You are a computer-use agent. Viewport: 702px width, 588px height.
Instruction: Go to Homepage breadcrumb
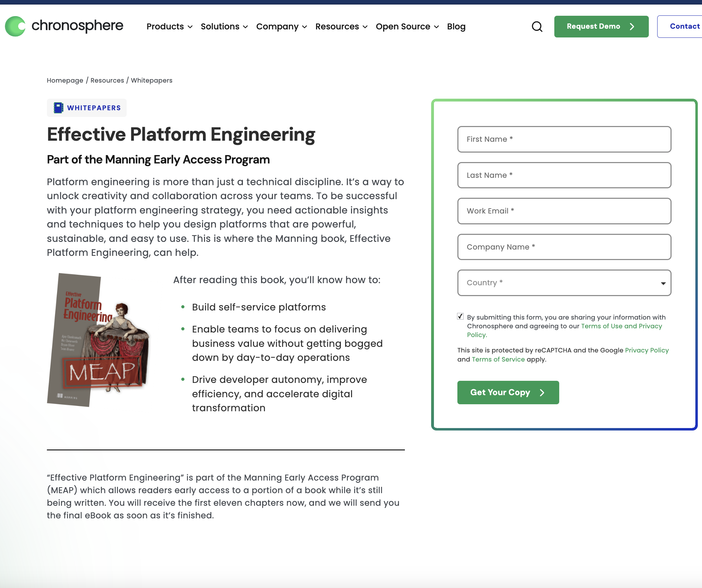(x=65, y=80)
